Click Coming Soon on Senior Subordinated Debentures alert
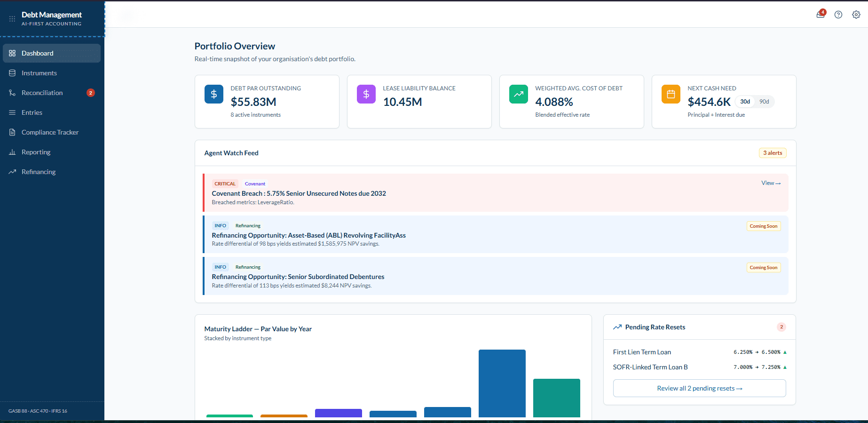 click(x=764, y=268)
